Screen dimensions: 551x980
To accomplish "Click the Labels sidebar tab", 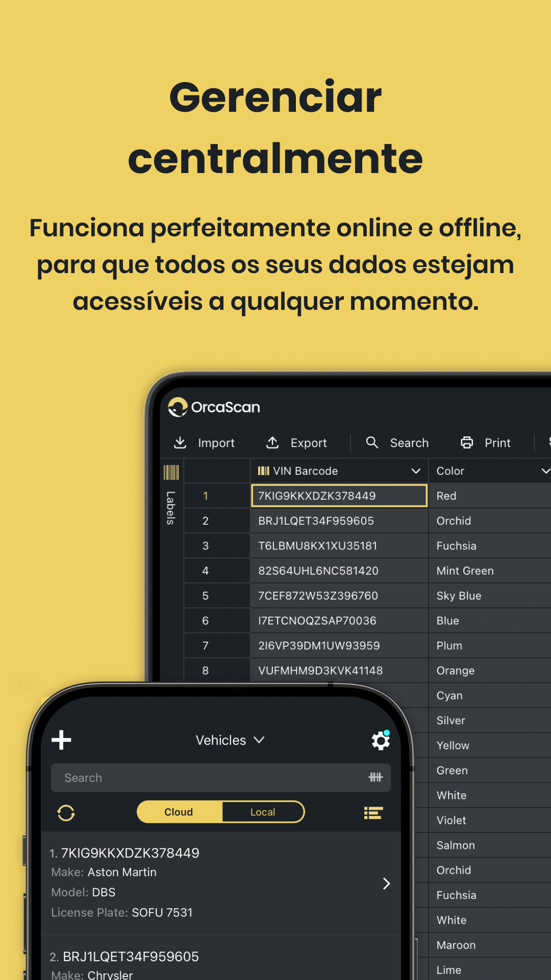I will (171, 508).
